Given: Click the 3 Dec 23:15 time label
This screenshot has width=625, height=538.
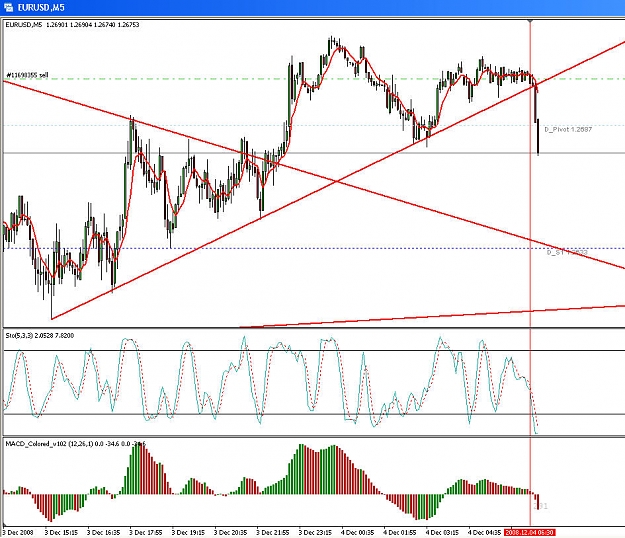Looking at the screenshot, I should [315, 532].
